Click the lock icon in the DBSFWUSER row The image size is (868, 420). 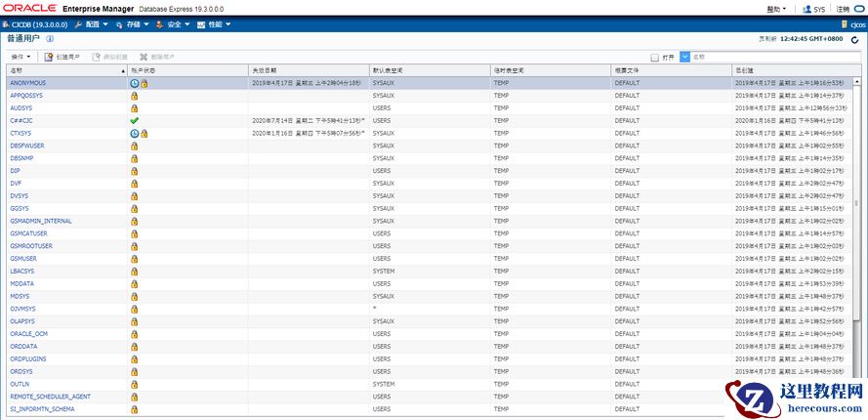tap(134, 146)
